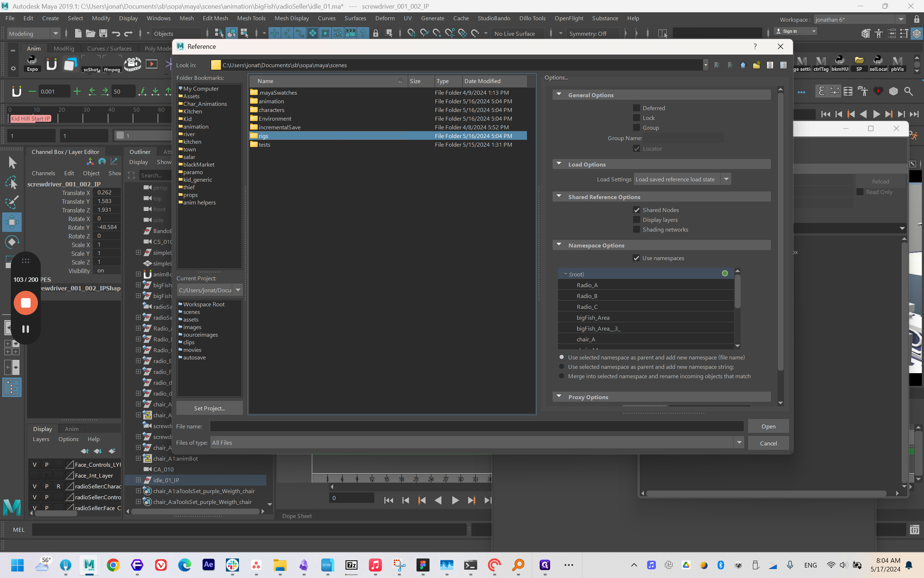Open the Load Settings dropdown
Screen dimensions: 924x578
pyautogui.click(x=682, y=179)
